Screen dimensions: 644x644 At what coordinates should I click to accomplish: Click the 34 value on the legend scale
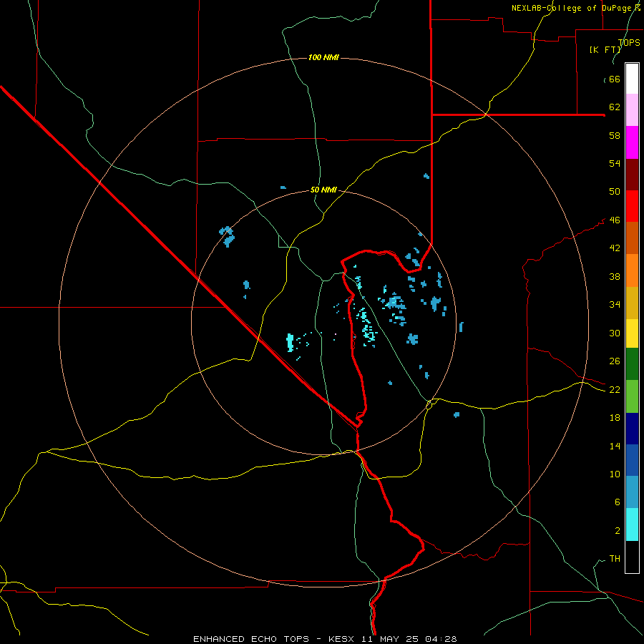[615, 305]
